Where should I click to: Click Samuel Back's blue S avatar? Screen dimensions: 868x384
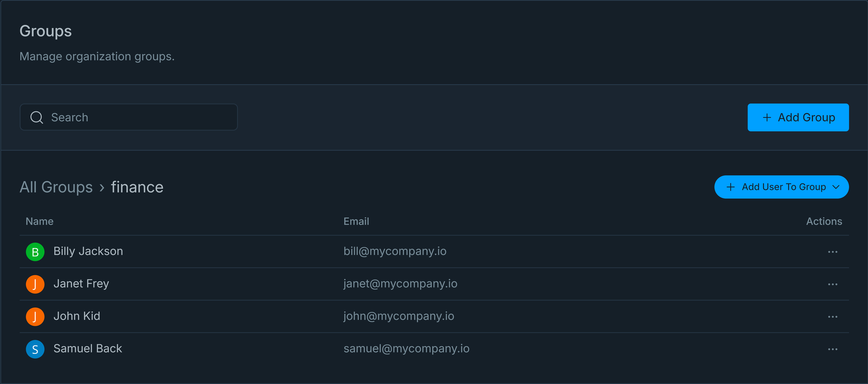tap(35, 349)
